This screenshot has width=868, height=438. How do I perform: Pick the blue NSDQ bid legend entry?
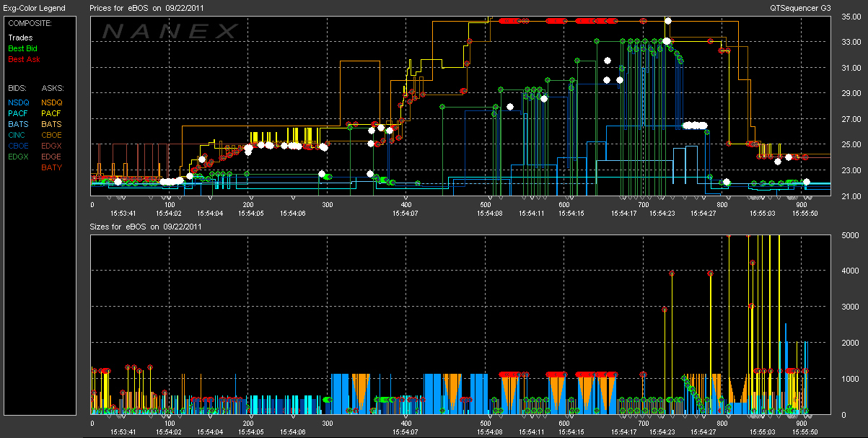pyautogui.click(x=19, y=102)
